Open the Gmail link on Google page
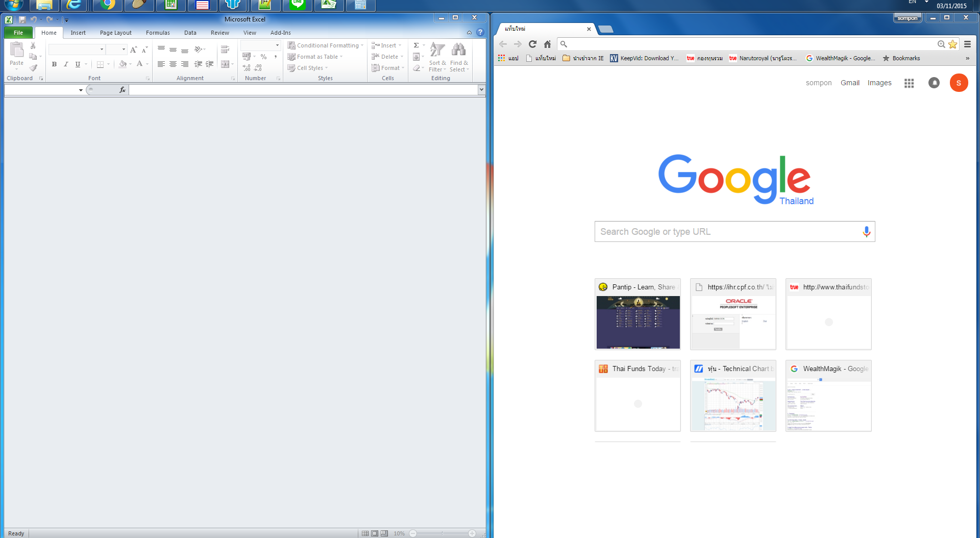Viewport: 980px width, 538px height. 850,83
